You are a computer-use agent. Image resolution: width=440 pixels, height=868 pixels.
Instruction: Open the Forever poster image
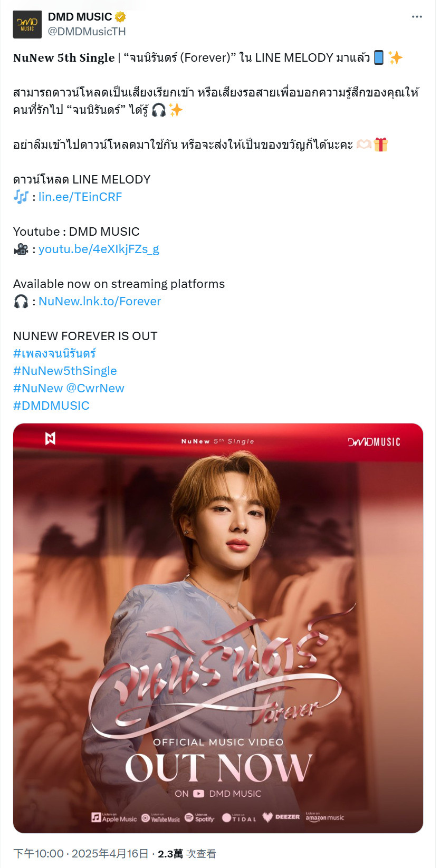point(218,628)
